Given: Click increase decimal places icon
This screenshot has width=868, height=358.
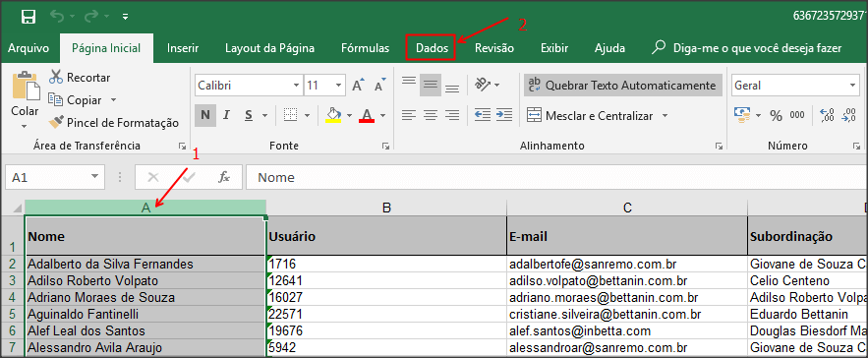Looking at the screenshot, I should 828,115.
